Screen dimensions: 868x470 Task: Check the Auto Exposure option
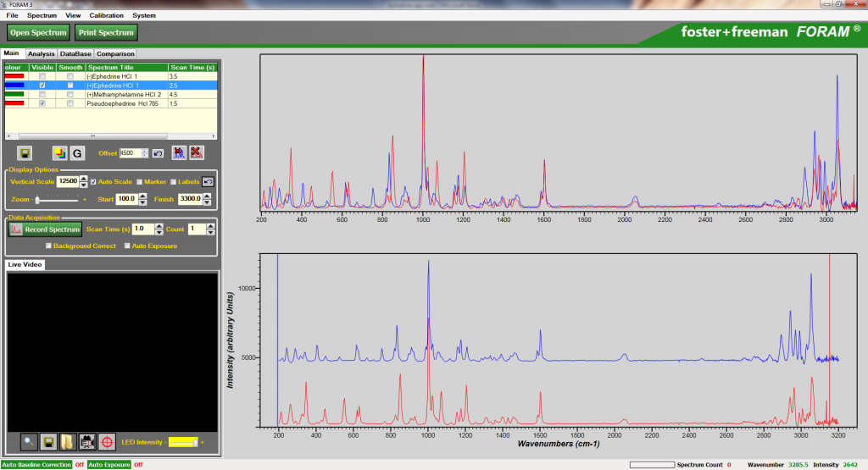127,246
